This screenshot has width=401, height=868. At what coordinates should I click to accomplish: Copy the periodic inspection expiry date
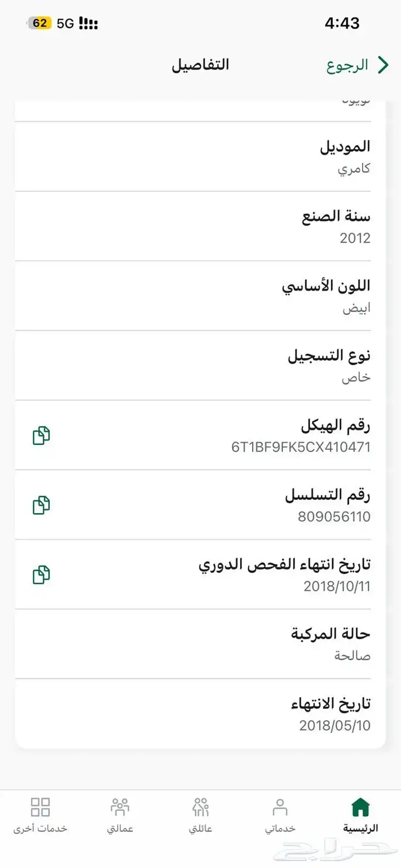point(41,574)
